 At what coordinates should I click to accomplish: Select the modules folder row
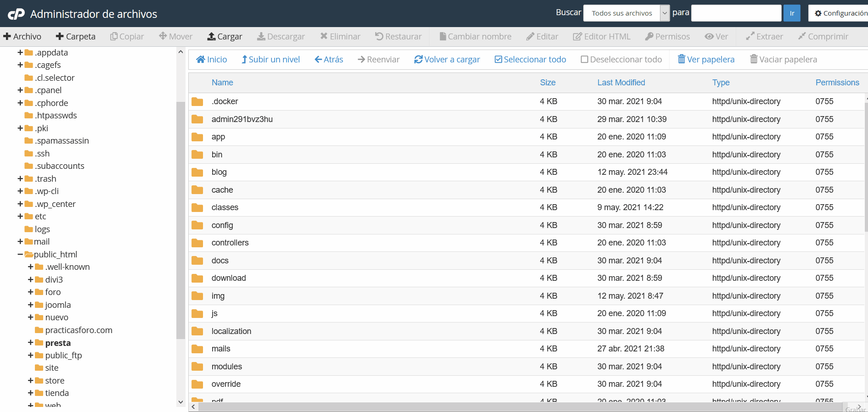526,367
